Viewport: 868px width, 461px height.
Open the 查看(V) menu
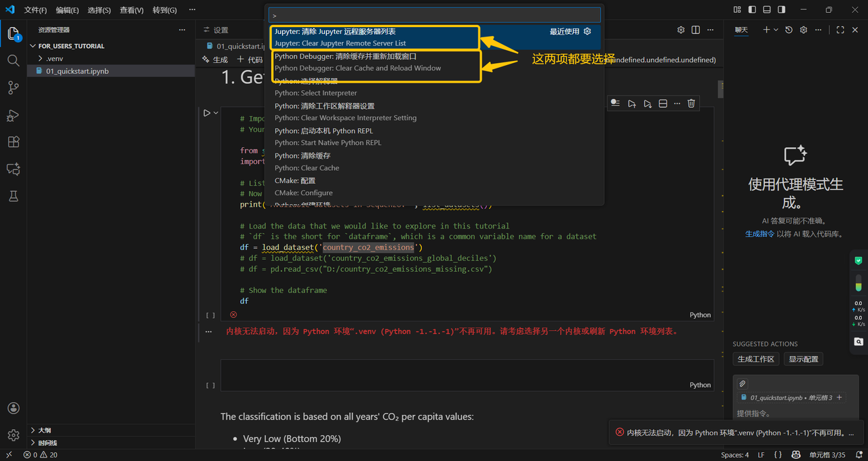coord(132,10)
